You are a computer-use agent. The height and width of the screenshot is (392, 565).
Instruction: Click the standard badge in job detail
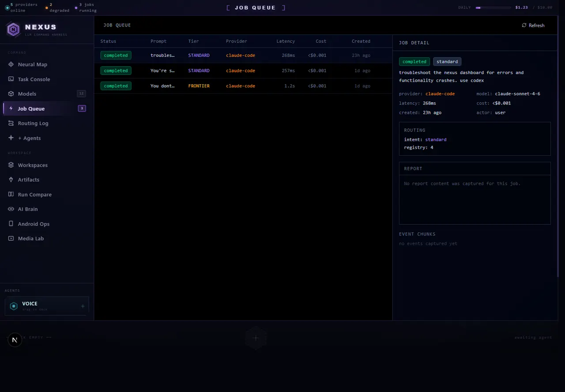pyautogui.click(x=447, y=62)
